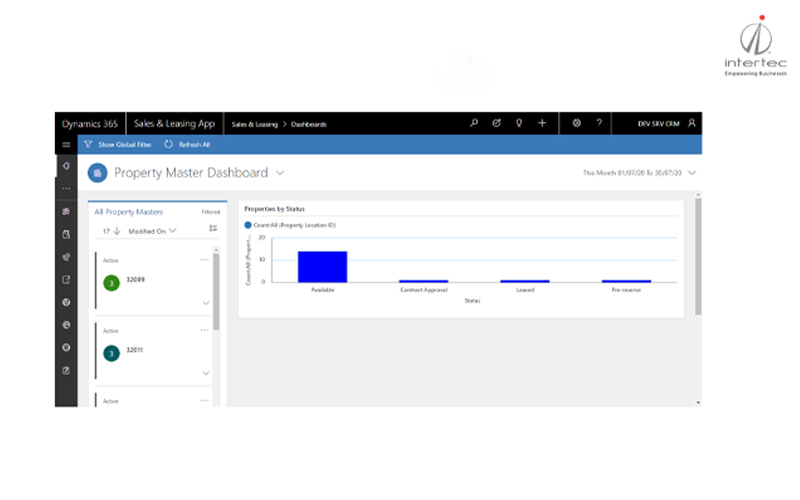Toggle the list view options icon under Filtered
This screenshot has width=800, height=500.
coord(213,229)
